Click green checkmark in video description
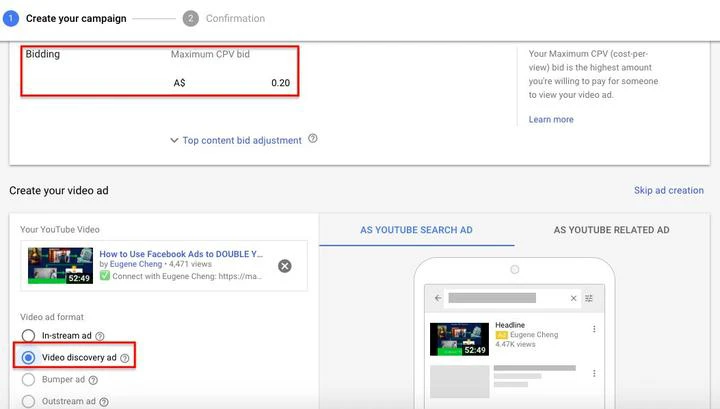720x409 pixels. click(x=105, y=275)
